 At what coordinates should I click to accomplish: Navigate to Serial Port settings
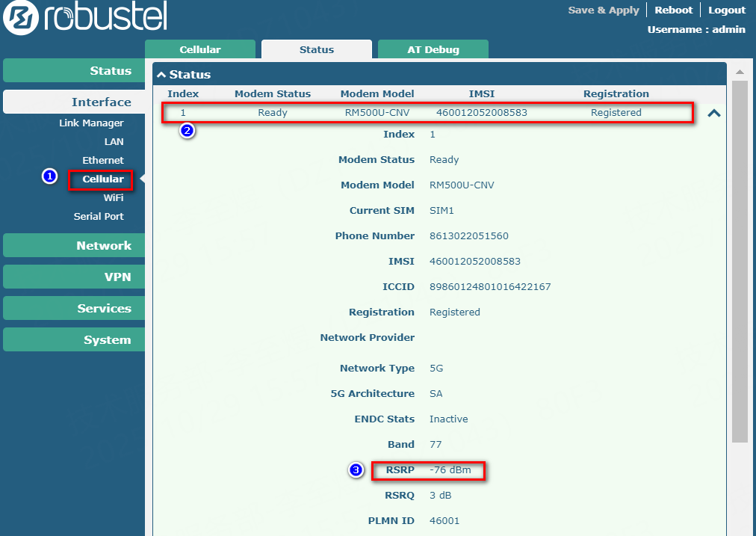pos(99,217)
